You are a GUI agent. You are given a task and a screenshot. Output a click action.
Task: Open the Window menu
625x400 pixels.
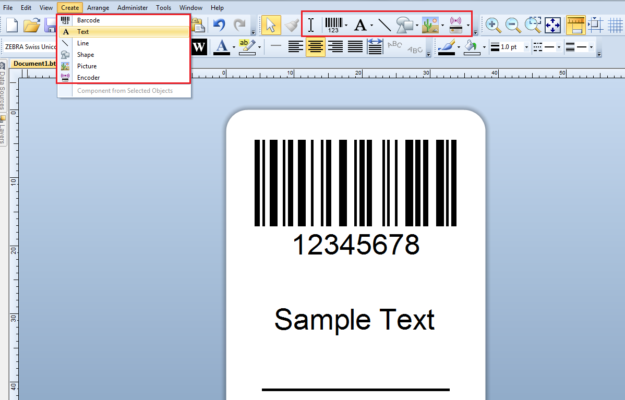(191, 8)
